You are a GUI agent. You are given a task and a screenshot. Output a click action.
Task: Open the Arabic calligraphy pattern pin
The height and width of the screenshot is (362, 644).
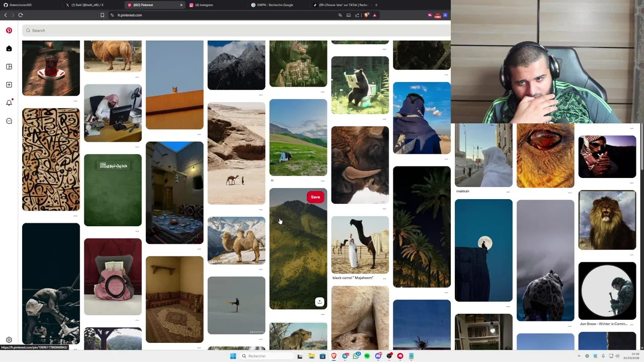pyautogui.click(x=51, y=159)
